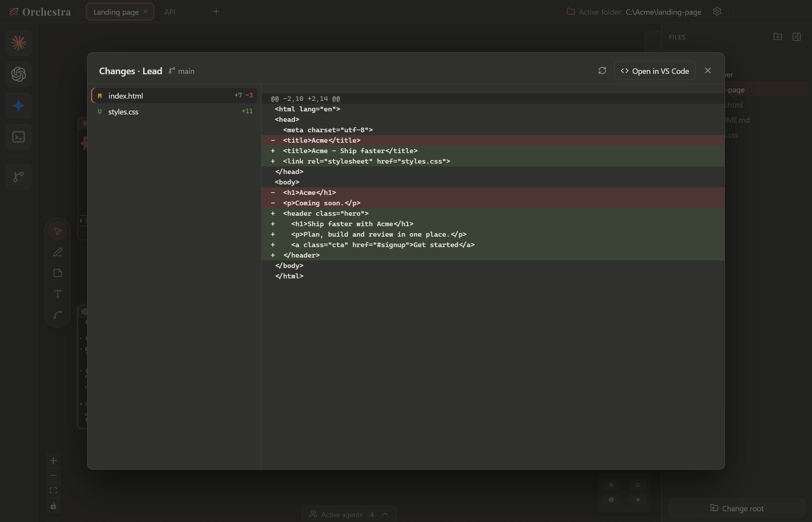Select the pointer cursor tool

[x=58, y=231]
